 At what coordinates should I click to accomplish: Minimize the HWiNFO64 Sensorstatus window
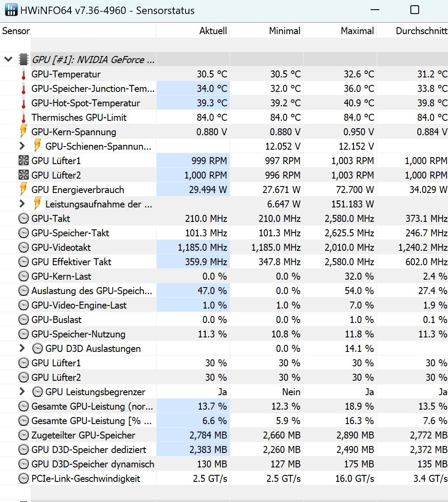(x=375, y=10)
